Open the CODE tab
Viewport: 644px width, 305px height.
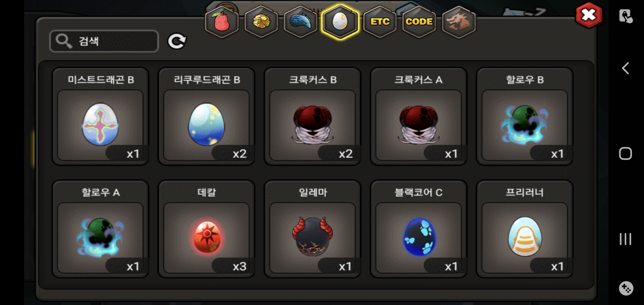point(419,22)
